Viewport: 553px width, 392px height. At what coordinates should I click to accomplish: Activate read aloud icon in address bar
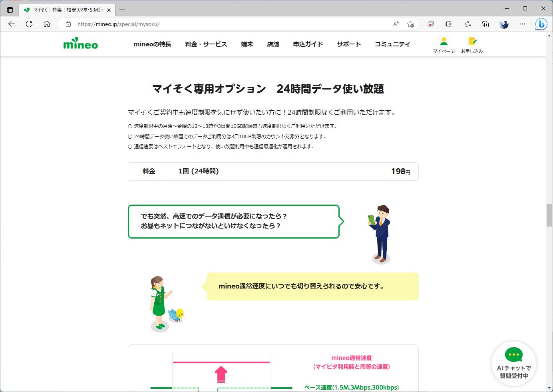point(396,24)
